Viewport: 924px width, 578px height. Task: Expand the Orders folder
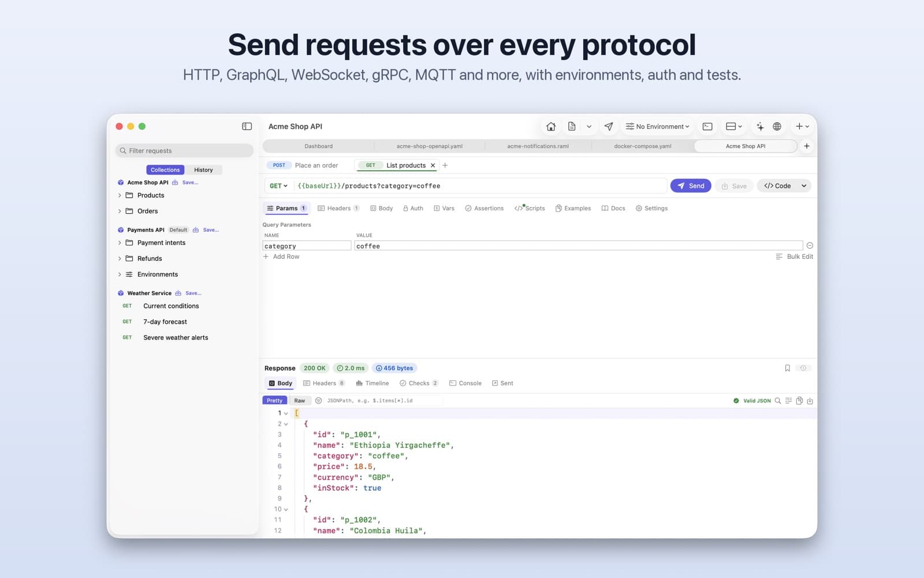pyautogui.click(x=120, y=211)
